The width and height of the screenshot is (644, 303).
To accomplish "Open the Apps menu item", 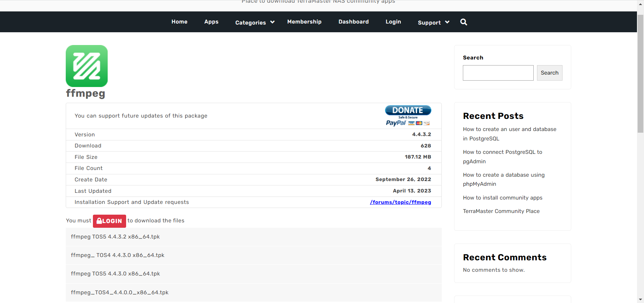I will pos(211,22).
